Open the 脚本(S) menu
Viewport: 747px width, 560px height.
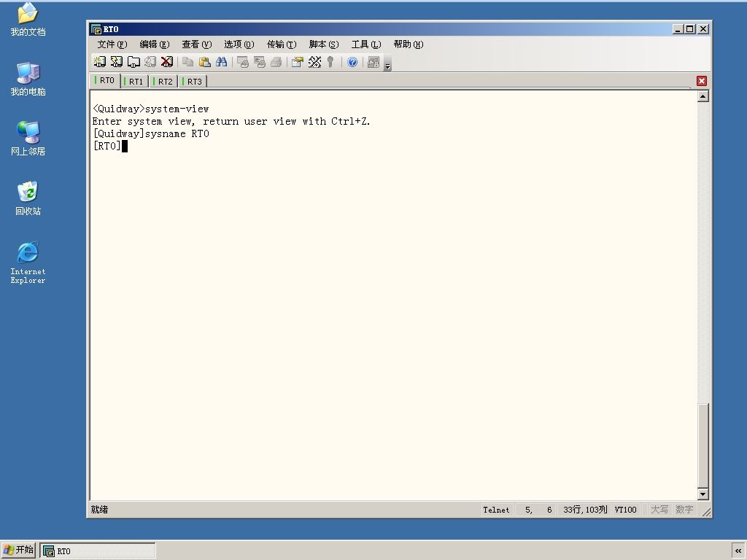(x=324, y=44)
